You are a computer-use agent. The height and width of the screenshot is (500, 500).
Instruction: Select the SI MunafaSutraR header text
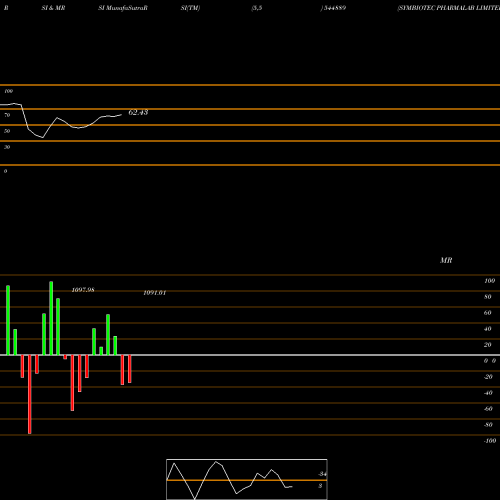123,8
